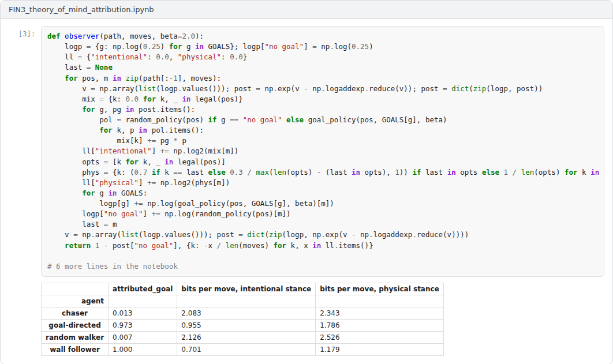Click wall follower intentional stance value 0.701
Viewport: 613px width, 364px height.
tap(191, 349)
